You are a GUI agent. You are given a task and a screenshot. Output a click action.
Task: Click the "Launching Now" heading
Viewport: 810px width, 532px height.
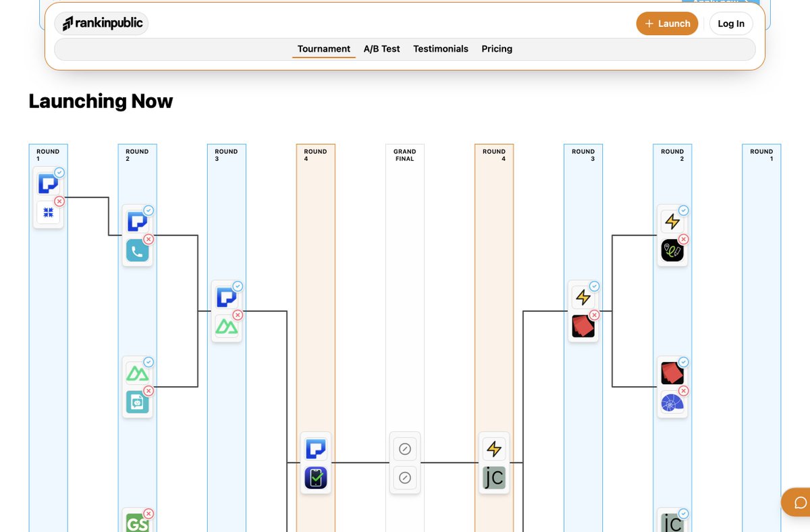click(x=101, y=101)
